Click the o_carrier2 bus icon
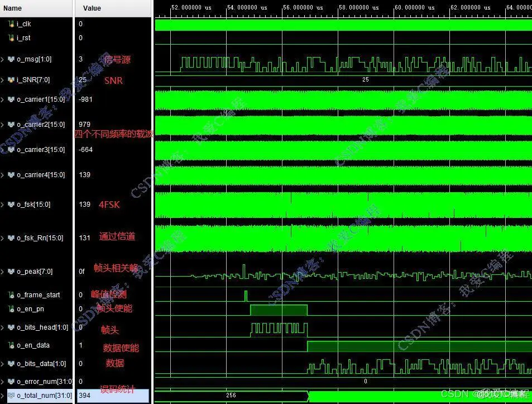This screenshot has height=404, width=532. pos(11,125)
